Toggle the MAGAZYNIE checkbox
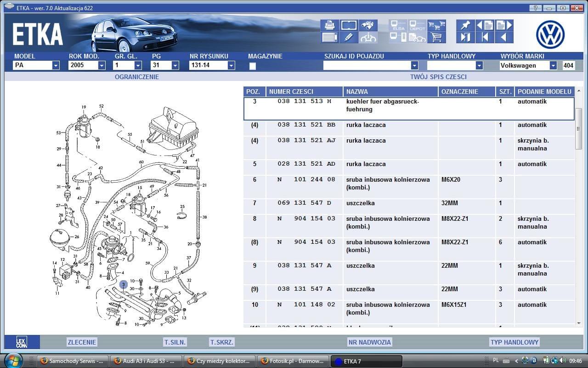 252,66
